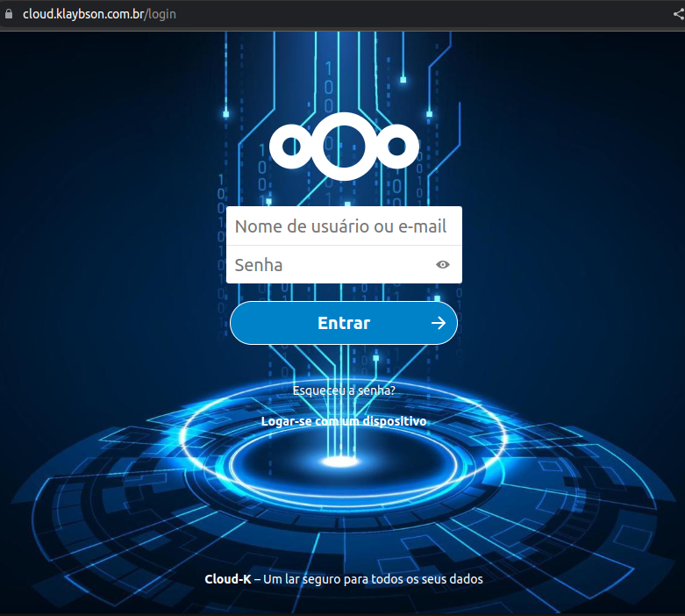The width and height of the screenshot is (685, 616).
Task: Click the URL cloud.klaybson.com.br/login in address bar
Action: point(100,14)
